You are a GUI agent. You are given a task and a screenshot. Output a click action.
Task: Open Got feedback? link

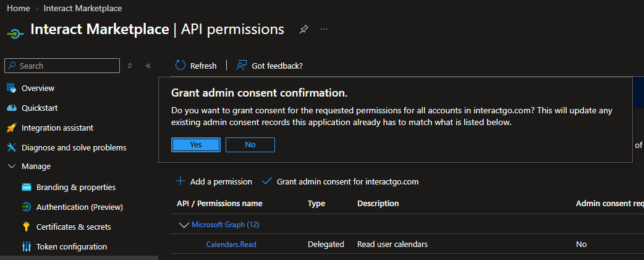[278, 66]
